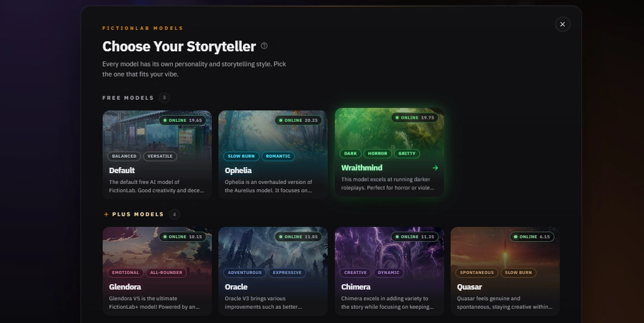Read Wraithmind description about darker roleplays
644x323 pixels.
pos(388,184)
